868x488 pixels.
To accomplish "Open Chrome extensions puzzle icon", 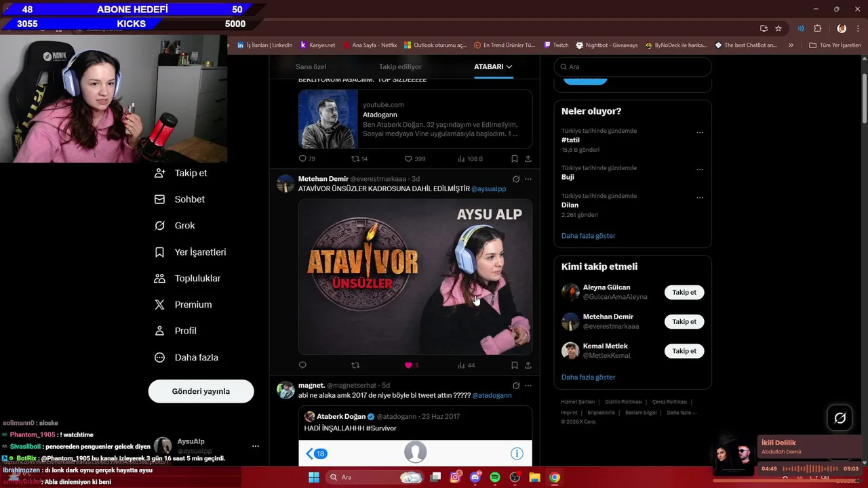I will click(817, 28).
